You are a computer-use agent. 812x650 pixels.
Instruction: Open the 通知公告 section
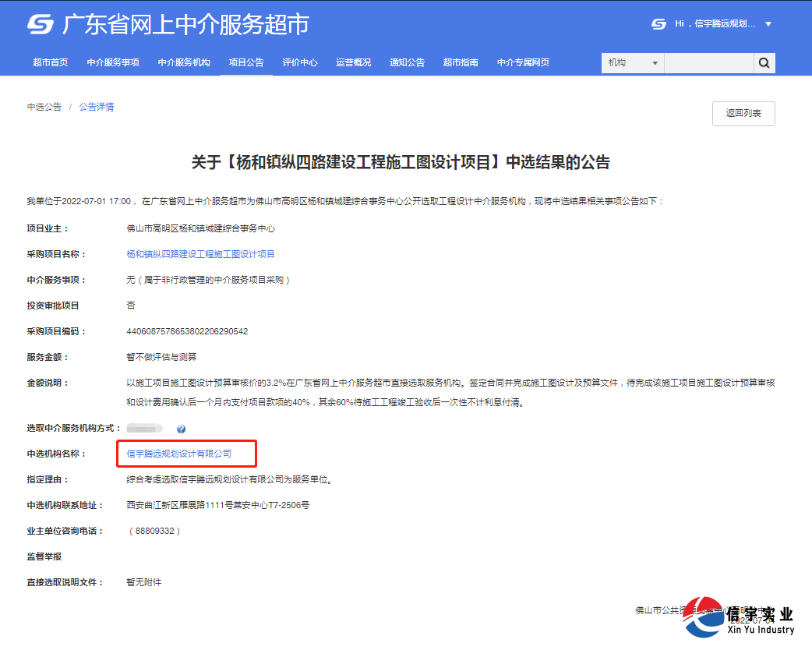pyautogui.click(x=407, y=62)
